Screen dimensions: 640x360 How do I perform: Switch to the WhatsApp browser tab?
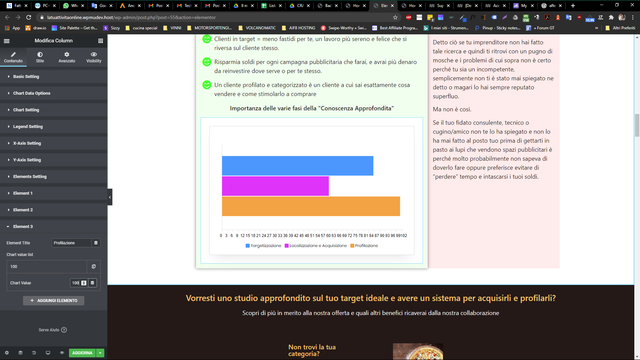click(x=73, y=6)
